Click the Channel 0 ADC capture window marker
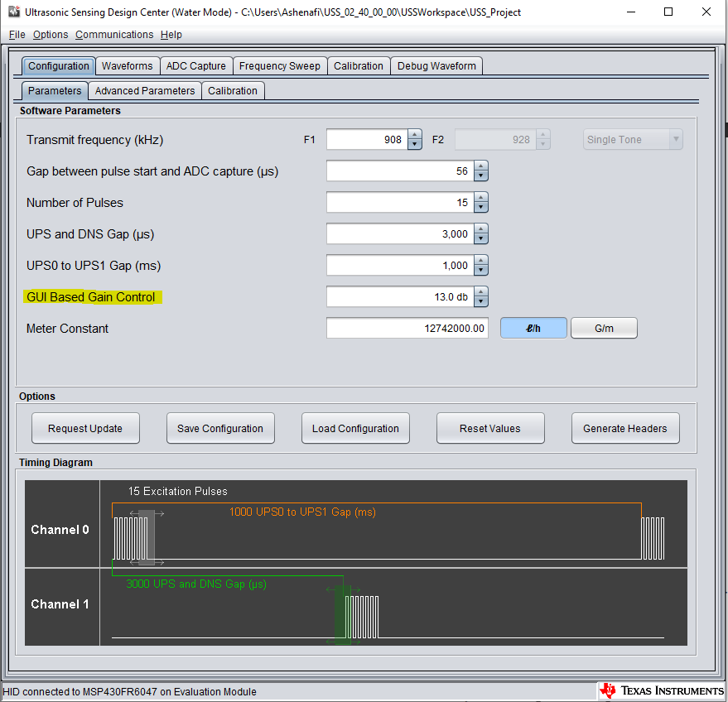This screenshot has width=728, height=702. click(147, 537)
